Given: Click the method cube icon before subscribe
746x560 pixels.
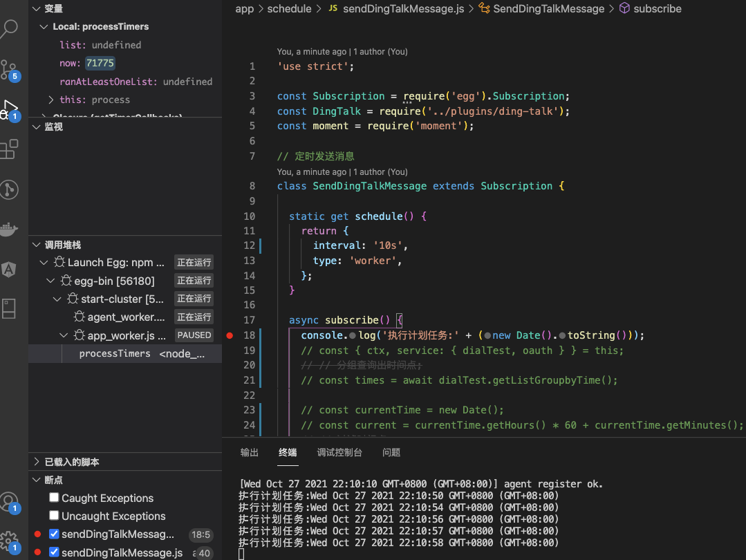Looking at the screenshot, I should 624,8.
